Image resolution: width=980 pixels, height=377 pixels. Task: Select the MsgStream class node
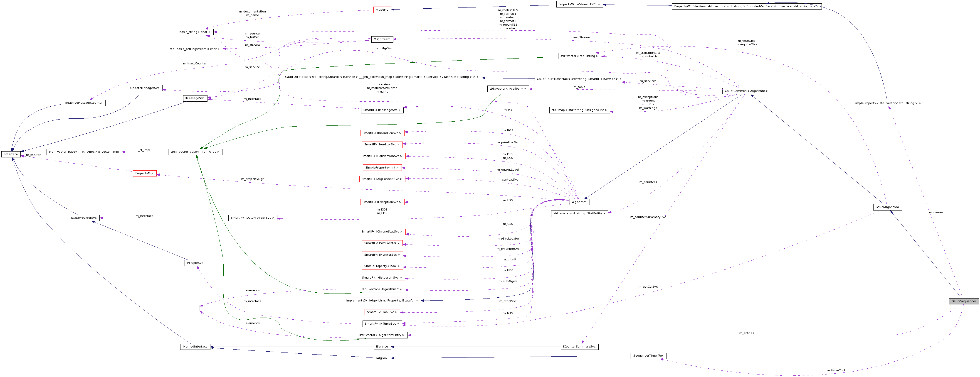click(382, 39)
